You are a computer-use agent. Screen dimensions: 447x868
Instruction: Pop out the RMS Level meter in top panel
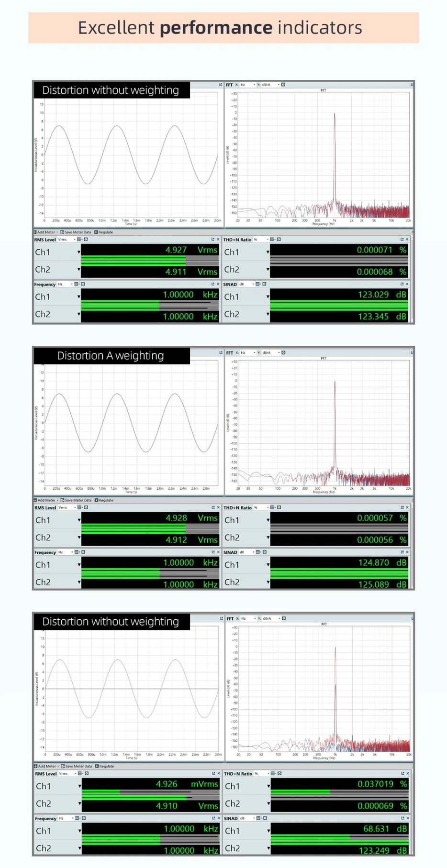click(x=213, y=240)
